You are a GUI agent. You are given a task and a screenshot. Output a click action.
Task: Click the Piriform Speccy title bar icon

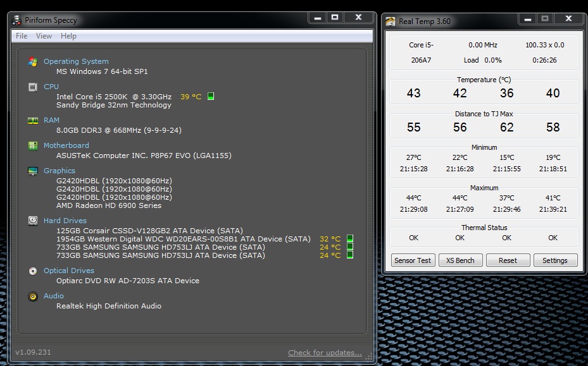[16, 20]
